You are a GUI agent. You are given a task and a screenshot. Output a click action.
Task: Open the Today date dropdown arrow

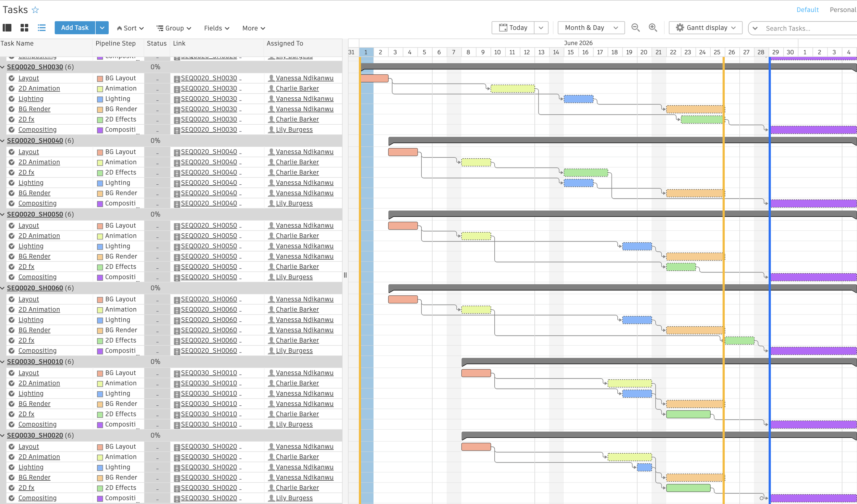point(541,28)
